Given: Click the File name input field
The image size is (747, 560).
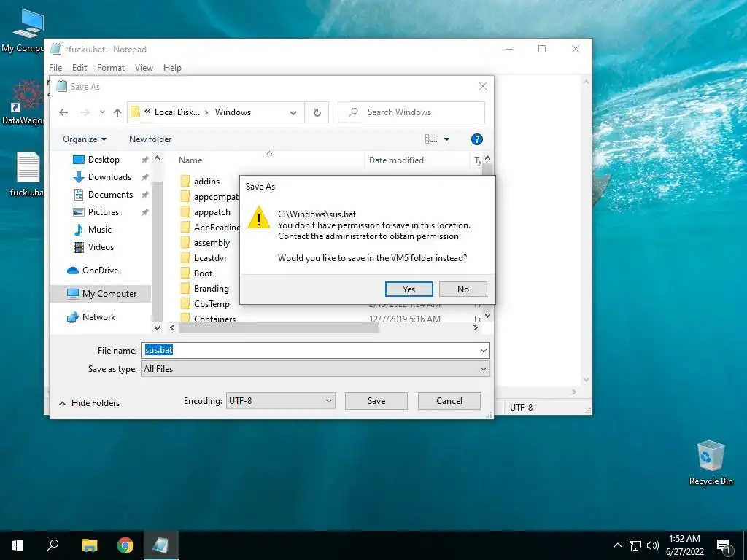Looking at the screenshot, I should coord(315,351).
